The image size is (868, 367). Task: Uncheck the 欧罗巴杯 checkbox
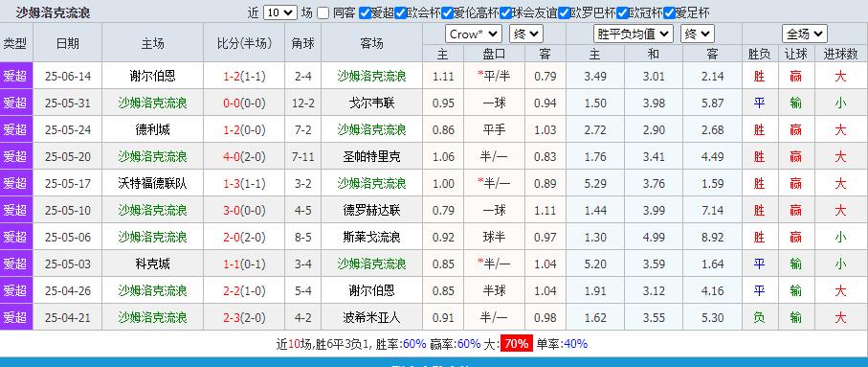(x=564, y=12)
